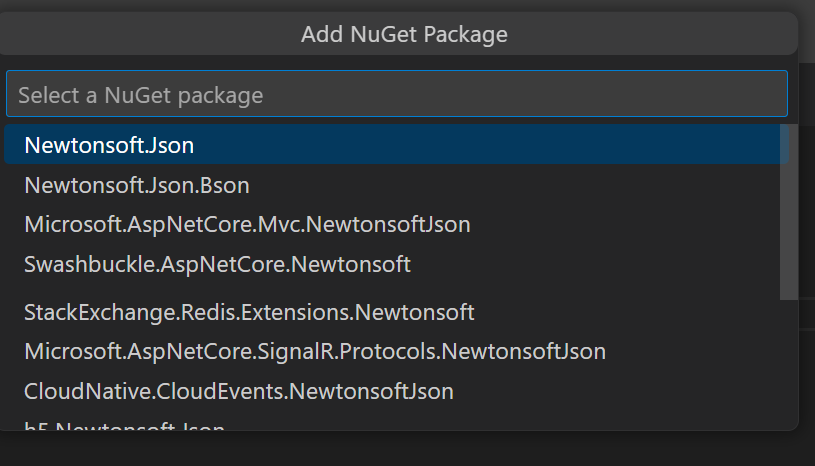Screen dimensions: 815x466
Task: Pick the ASP.NET Core MVC NewtonsoftJson result
Action: coord(247,225)
